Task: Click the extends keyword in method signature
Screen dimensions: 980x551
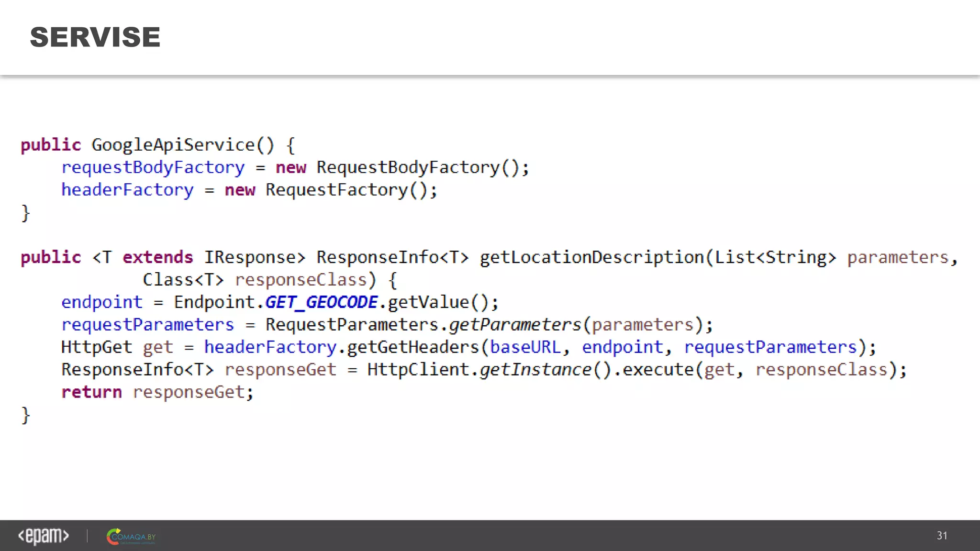Action: point(157,257)
